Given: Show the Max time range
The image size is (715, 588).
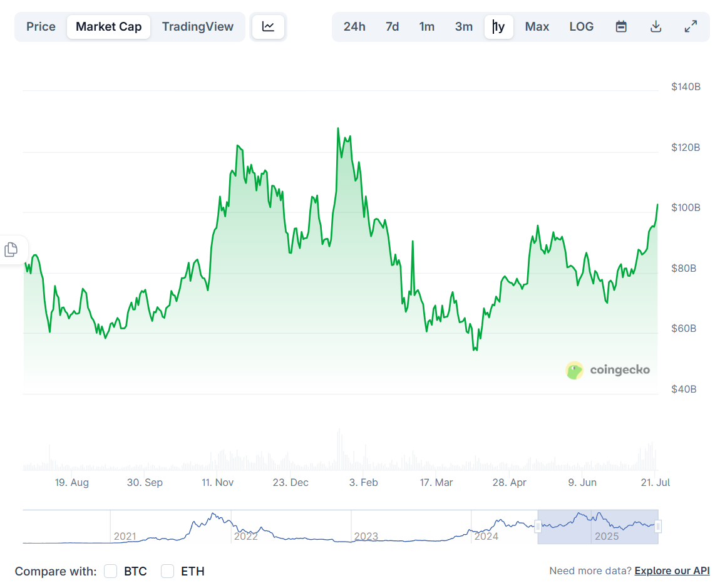Looking at the screenshot, I should pos(537,27).
